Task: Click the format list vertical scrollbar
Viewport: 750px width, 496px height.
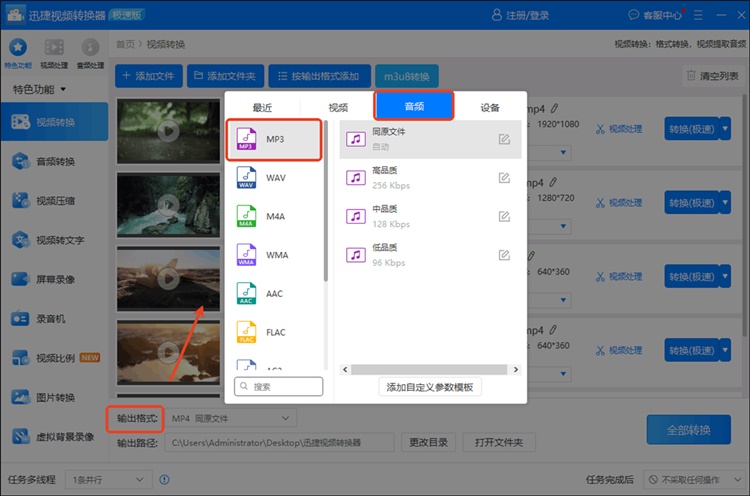Action: click(326, 201)
